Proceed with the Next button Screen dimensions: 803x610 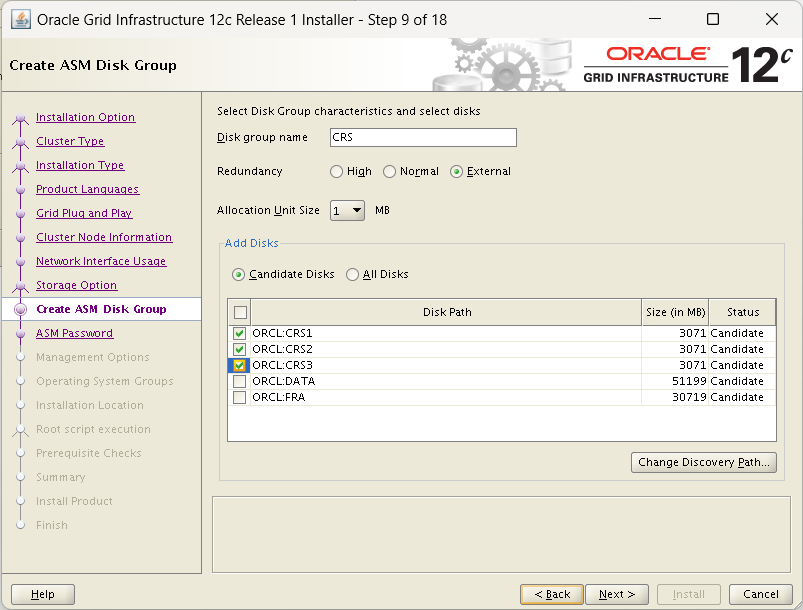coord(617,595)
